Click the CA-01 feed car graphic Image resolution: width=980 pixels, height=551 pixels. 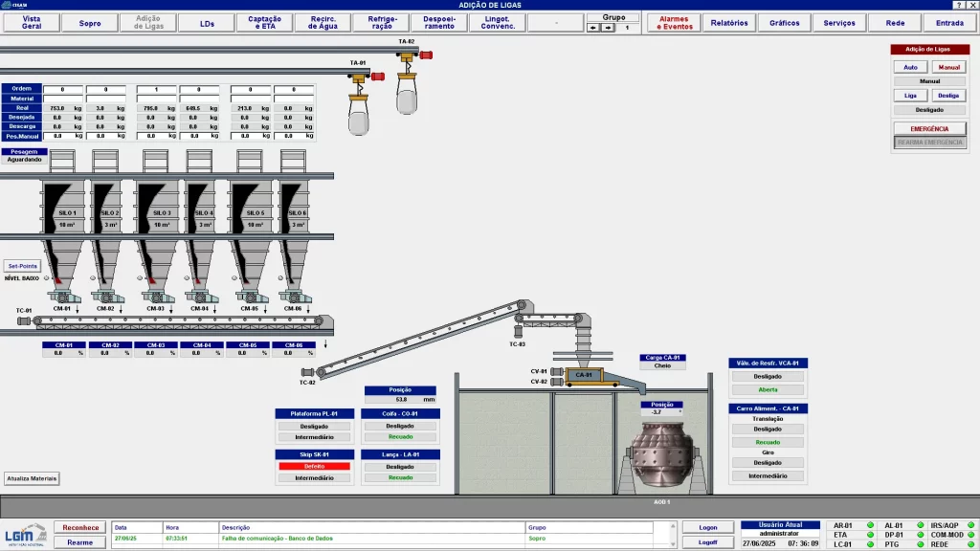point(584,376)
